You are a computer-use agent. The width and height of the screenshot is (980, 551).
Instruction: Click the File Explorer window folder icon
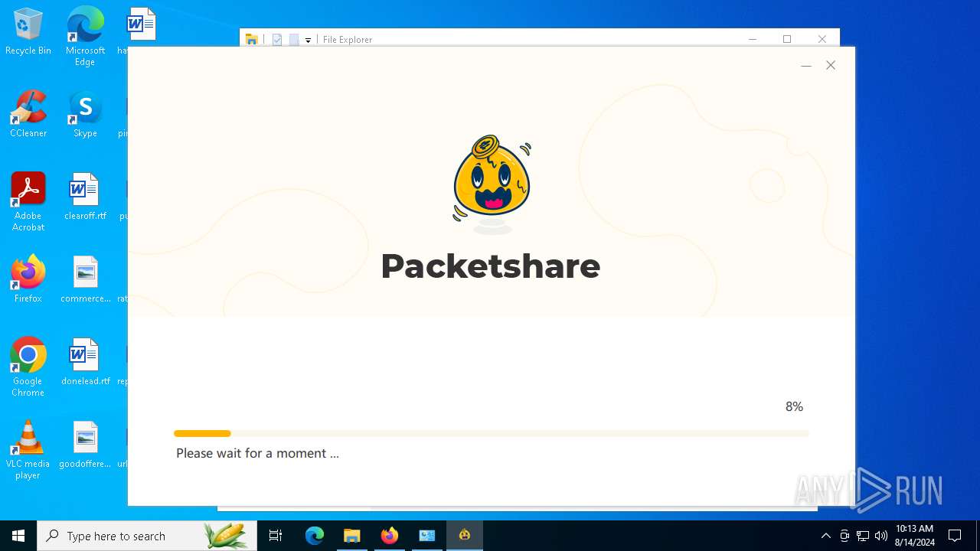[x=252, y=40]
